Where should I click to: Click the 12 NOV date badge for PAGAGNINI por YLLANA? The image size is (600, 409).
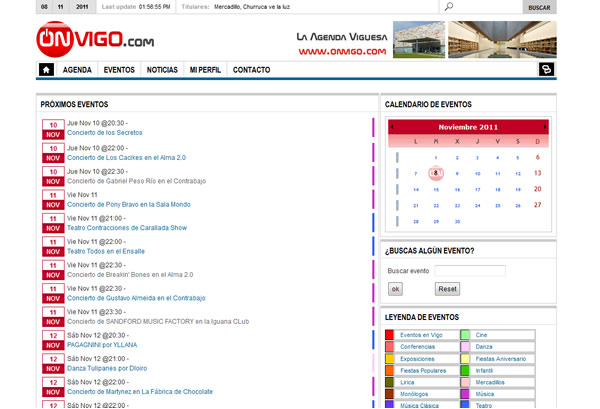tap(53, 340)
